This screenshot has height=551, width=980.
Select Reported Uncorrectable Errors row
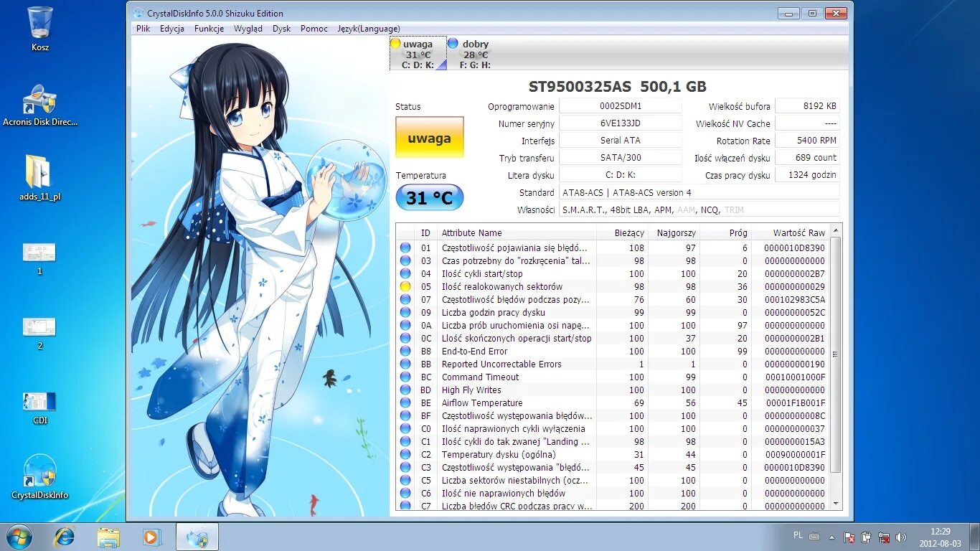613,364
